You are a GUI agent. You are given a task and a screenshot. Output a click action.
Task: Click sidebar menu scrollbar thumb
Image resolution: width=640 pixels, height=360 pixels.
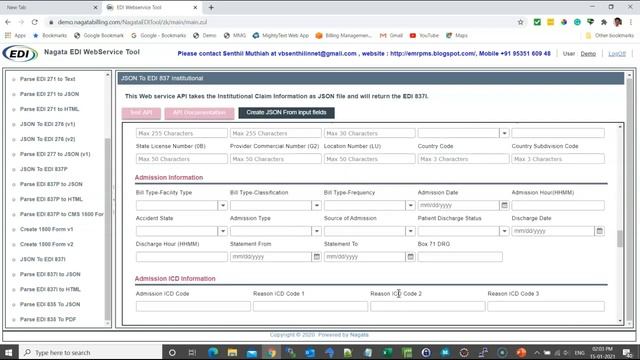pyautogui.click(x=108, y=229)
